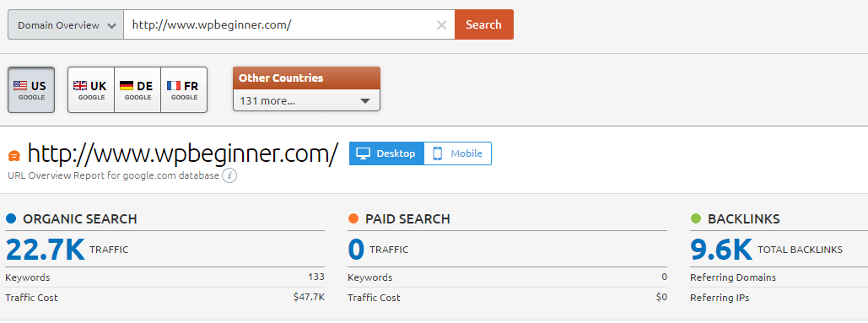Click the US flag icon
Viewport: 868px width, 323px height.
[20, 86]
